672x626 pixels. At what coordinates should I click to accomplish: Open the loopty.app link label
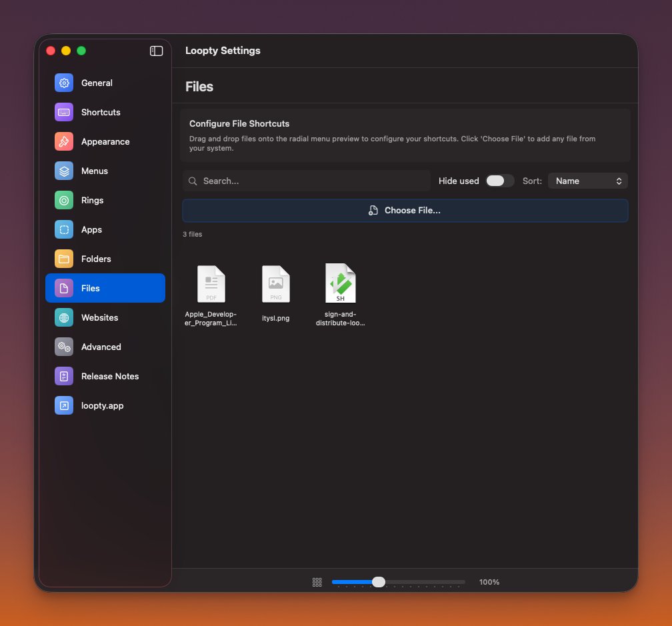click(103, 406)
